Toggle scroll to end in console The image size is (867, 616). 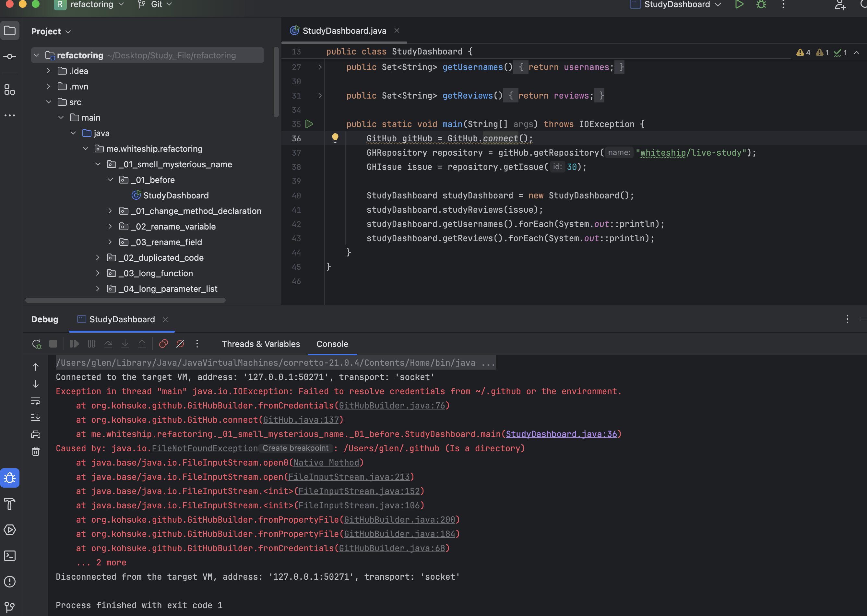(36, 418)
